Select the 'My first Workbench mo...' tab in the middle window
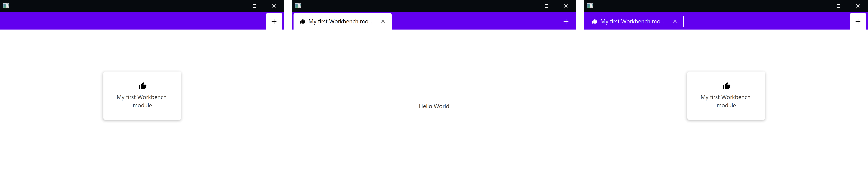868x183 pixels. pos(340,22)
